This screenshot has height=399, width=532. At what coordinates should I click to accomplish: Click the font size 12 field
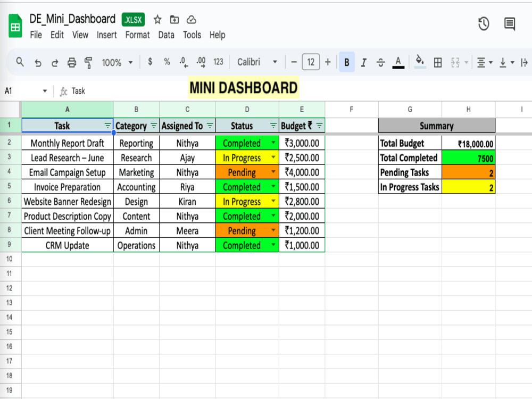coord(311,62)
